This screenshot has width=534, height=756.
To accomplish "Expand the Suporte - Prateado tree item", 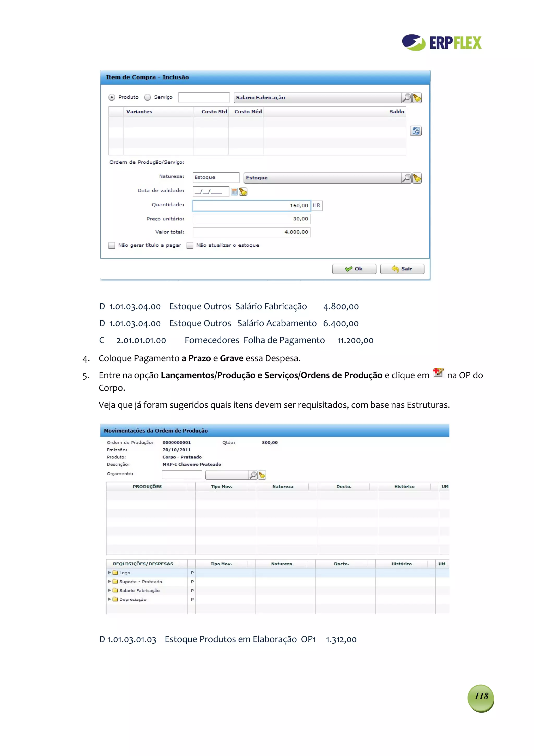I will tap(110, 581).
